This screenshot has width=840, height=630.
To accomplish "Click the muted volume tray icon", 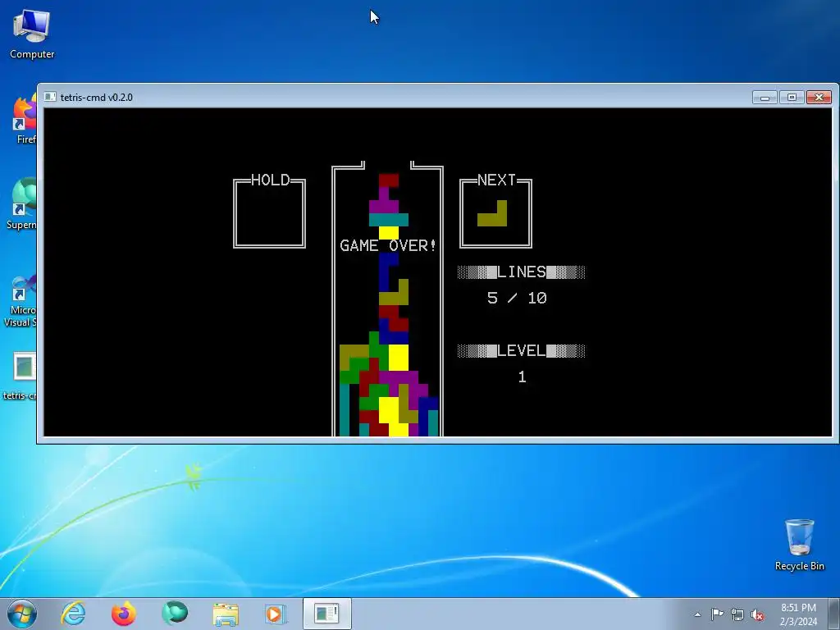I will pos(757,614).
